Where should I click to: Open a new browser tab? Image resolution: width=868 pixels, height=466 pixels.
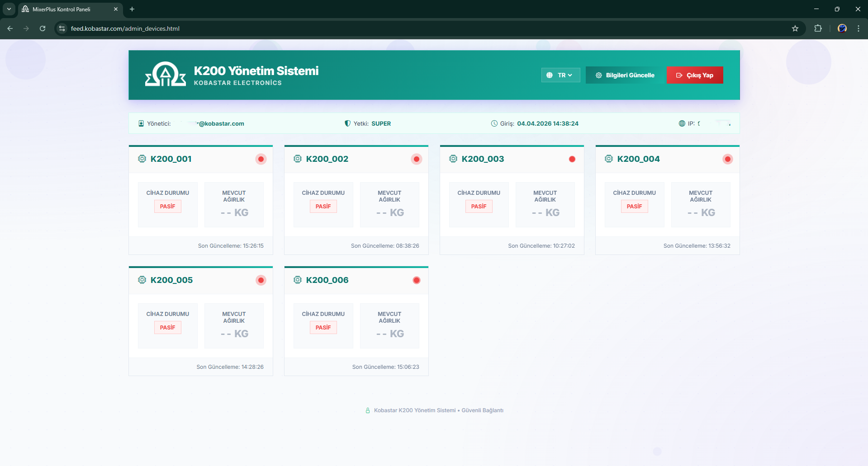pyautogui.click(x=132, y=9)
